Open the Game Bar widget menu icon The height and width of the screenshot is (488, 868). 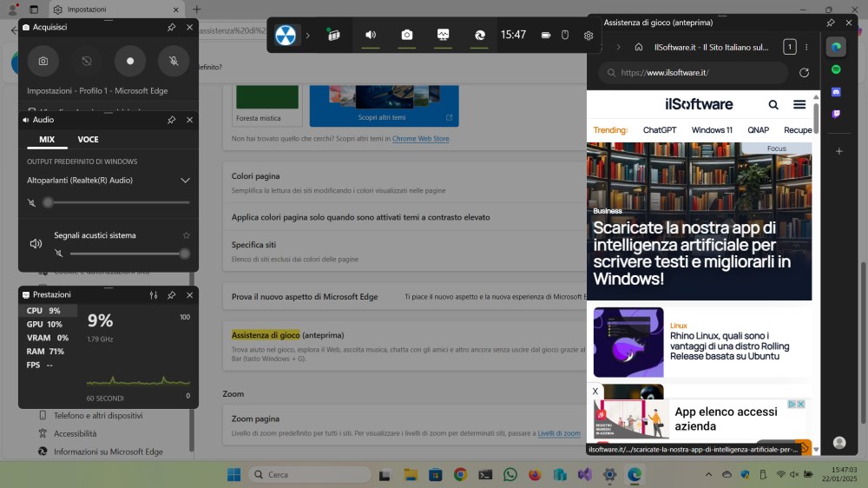click(x=334, y=35)
